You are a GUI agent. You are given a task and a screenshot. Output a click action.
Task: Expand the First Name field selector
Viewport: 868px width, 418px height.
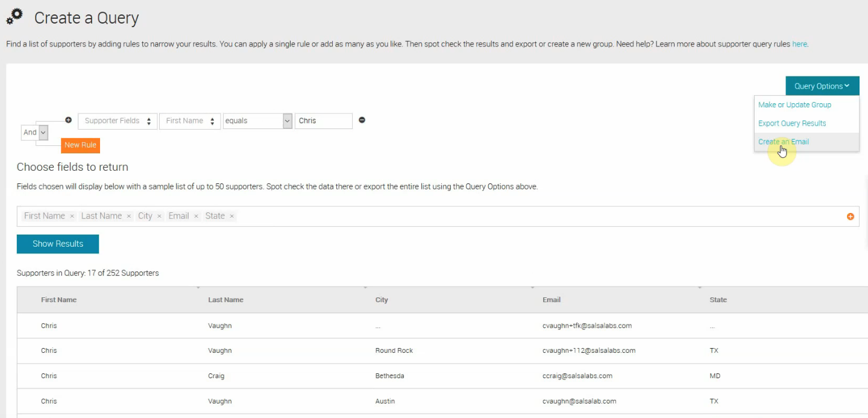pyautogui.click(x=190, y=121)
